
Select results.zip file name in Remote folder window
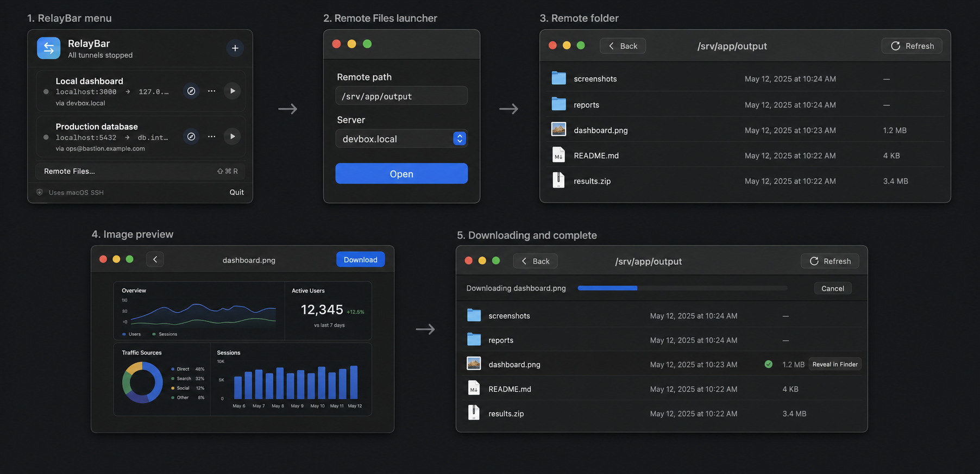[x=592, y=181]
